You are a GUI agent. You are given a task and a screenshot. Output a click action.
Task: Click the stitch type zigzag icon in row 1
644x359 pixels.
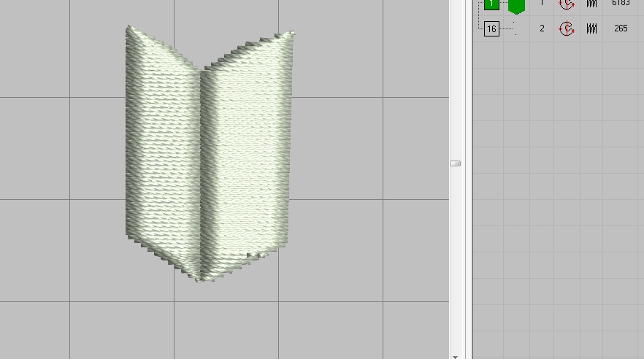pyautogui.click(x=591, y=3)
